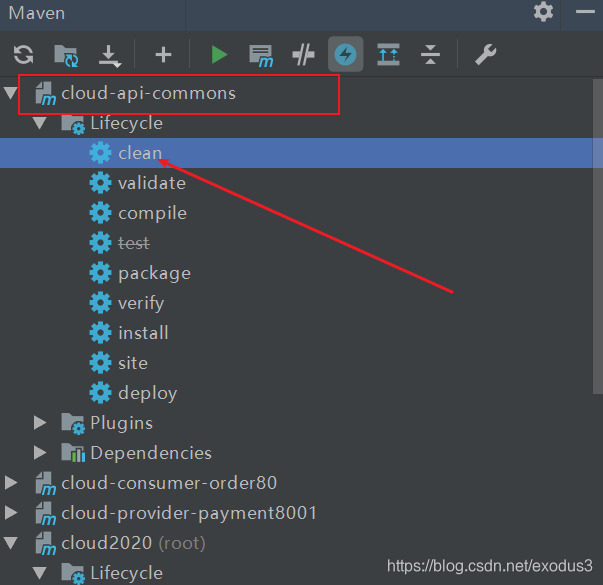Click Expand All icon in toolbar
The width and height of the screenshot is (603, 585).
[x=388, y=54]
